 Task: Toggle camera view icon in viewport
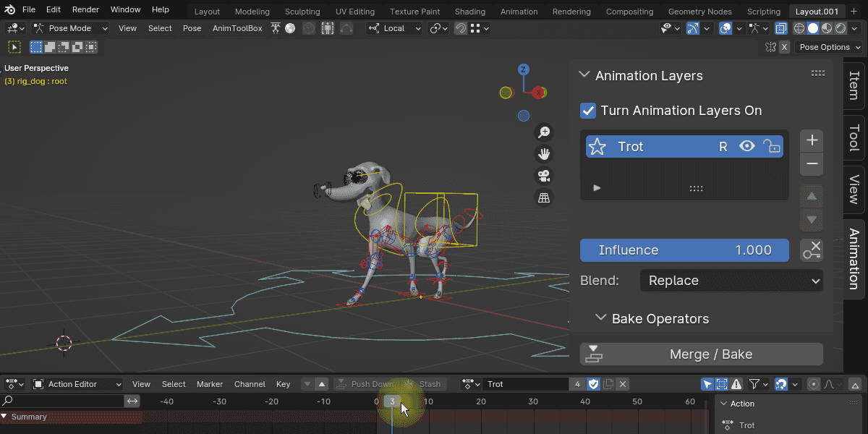pos(544,175)
